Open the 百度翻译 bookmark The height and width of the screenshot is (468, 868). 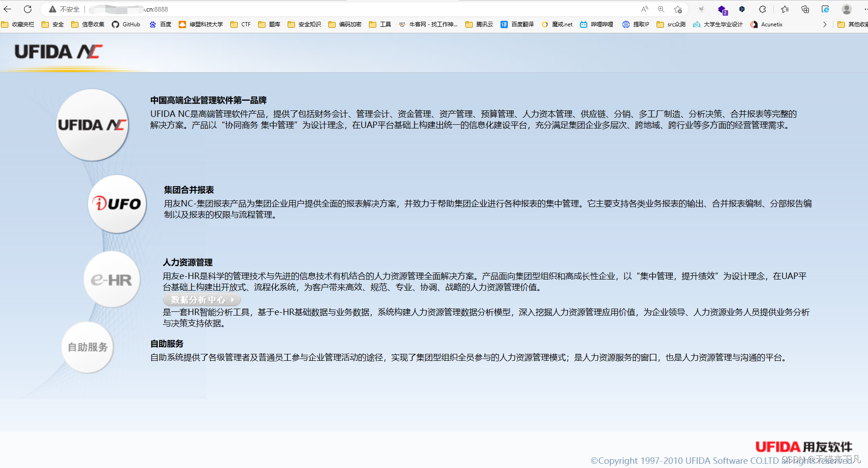(x=517, y=24)
